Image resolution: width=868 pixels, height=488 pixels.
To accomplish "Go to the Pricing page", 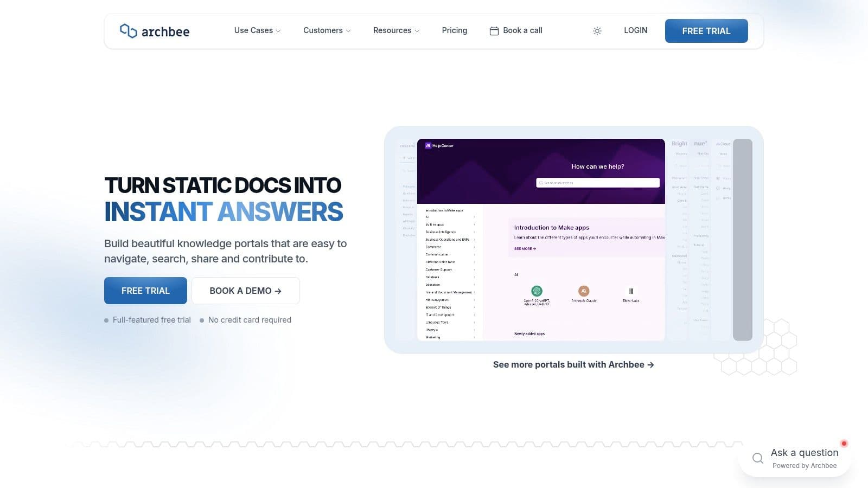I will 455,30.
